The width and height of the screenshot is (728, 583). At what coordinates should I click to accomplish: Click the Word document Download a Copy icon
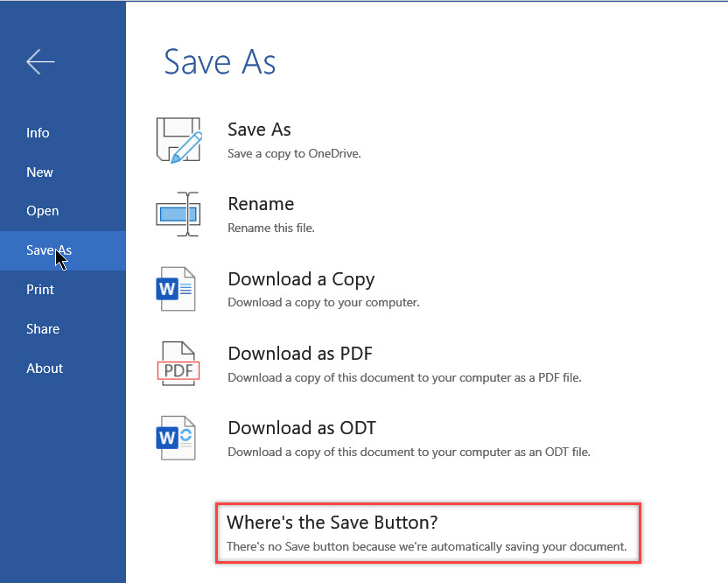click(x=176, y=289)
